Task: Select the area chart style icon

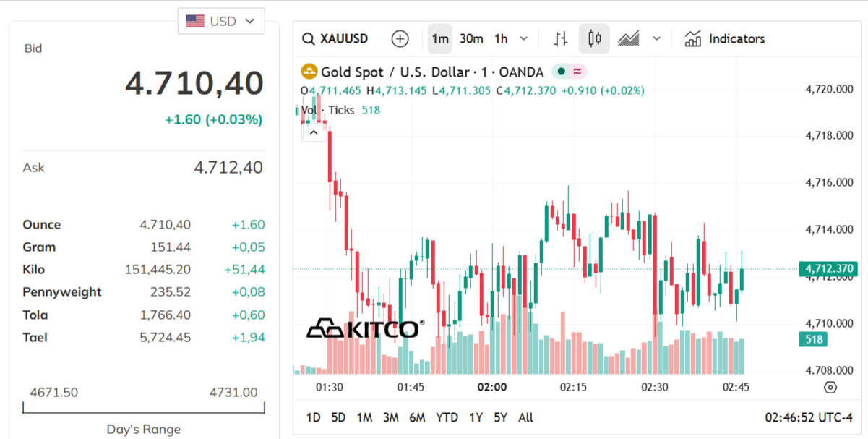Action: (629, 38)
